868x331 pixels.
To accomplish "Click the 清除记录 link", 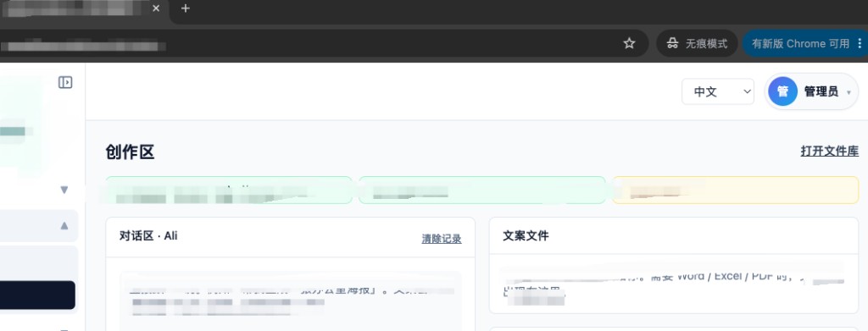I will [441, 239].
